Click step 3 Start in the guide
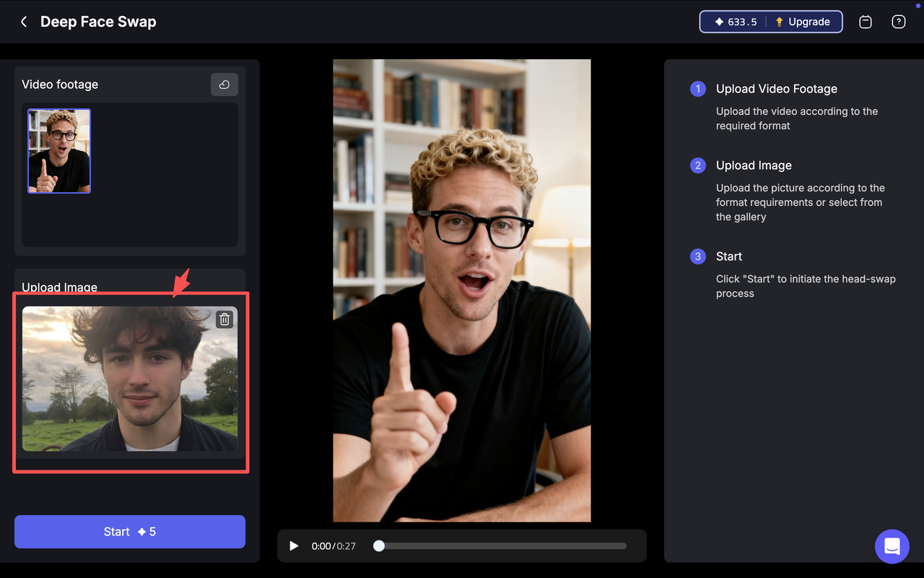Viewport: 924px width, 578px height. 729,256
